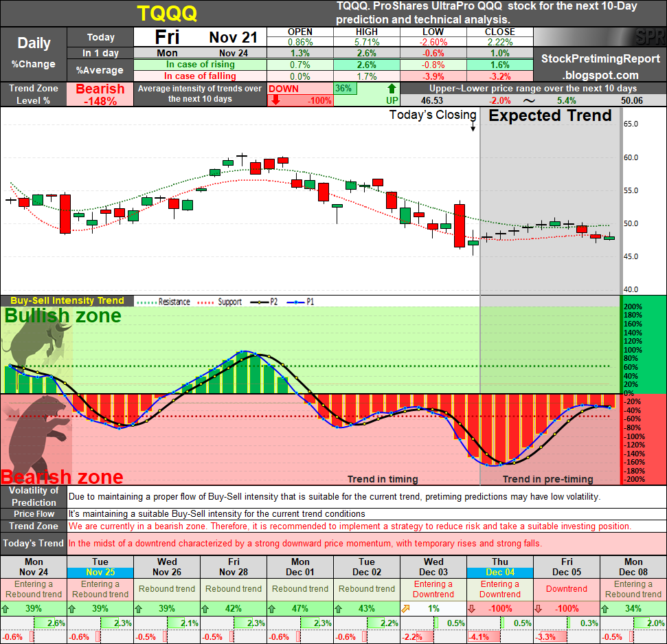667x644 pixels.
Task: Click the Buy-Sell Intensity Trend header
Action: click(67, 300)
